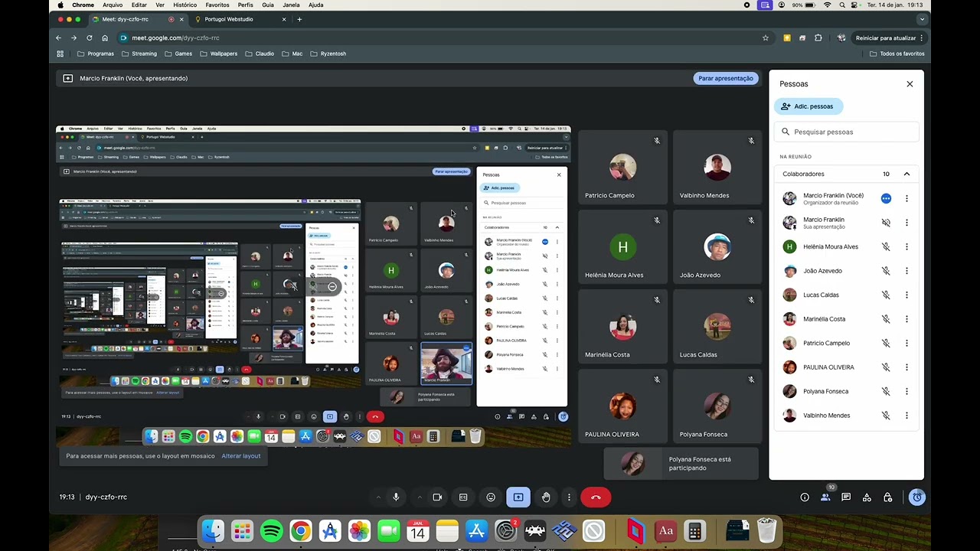Expand video settings arrow beside camera
Viewport: 980px width, 551px height.
pyautogui.click(x=420, y=497)
